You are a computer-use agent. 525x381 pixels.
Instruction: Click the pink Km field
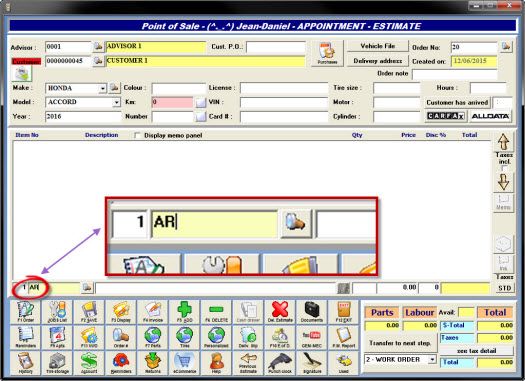pyautogui.click(x=172, y=102)
